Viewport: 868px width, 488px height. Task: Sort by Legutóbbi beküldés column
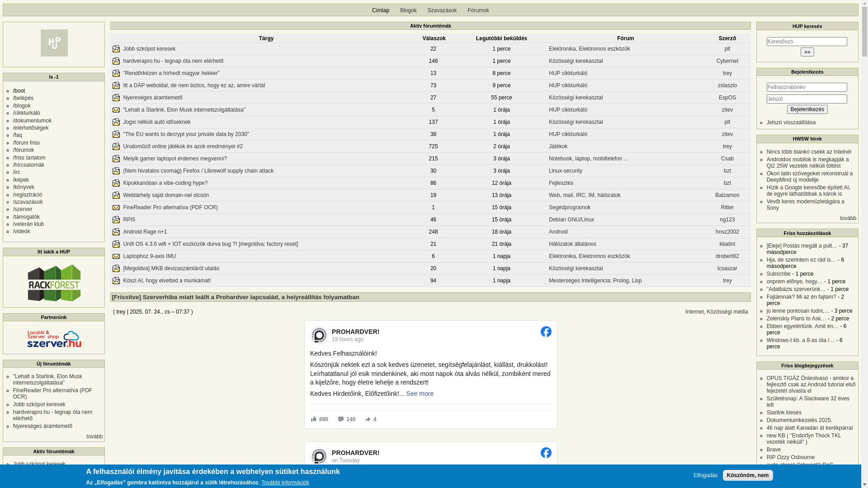click(501, 38)
